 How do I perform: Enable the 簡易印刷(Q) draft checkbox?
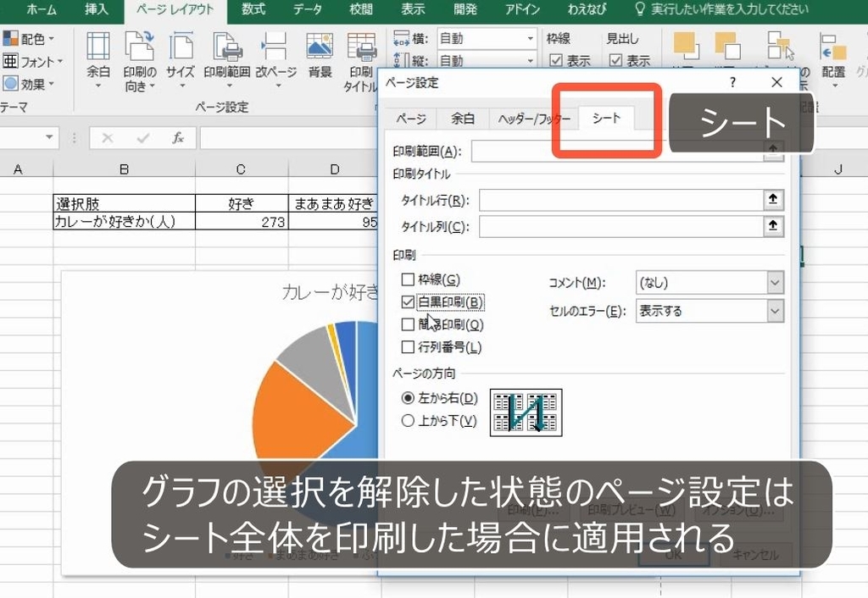tap(408, 324)
